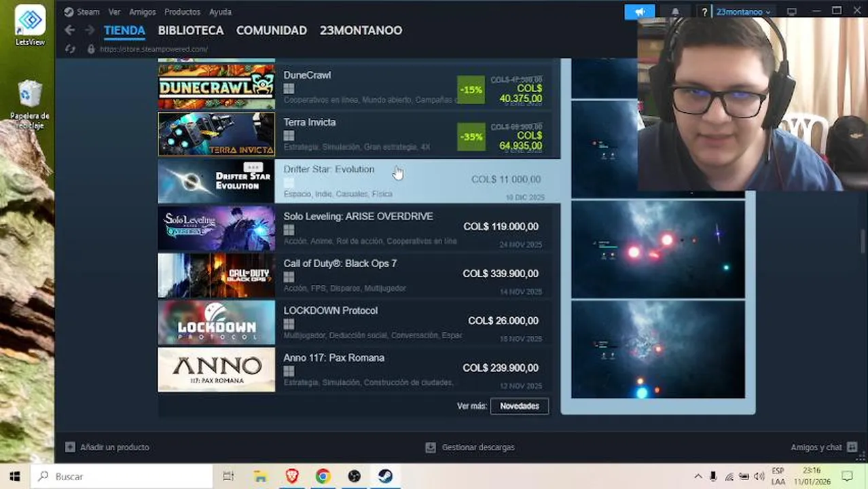The image size is (868, 489).
Task: Click the store.steampowered.com address
Action: [153, 50]
